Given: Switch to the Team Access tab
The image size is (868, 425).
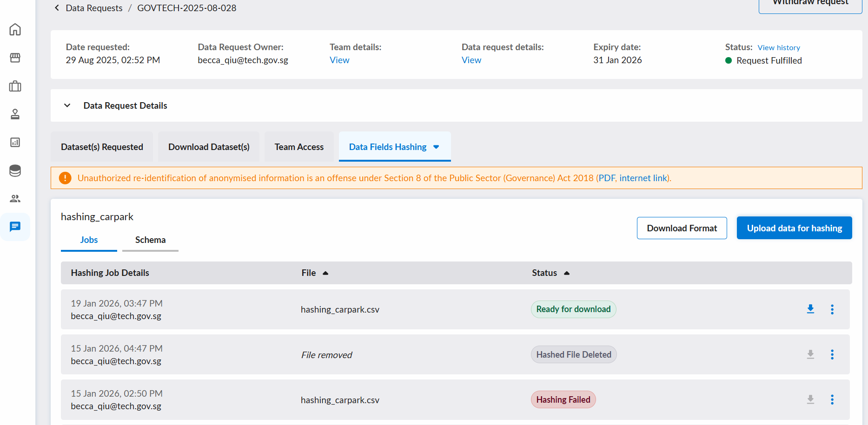Looking at the screenshot, I should (x=299, y=147).
